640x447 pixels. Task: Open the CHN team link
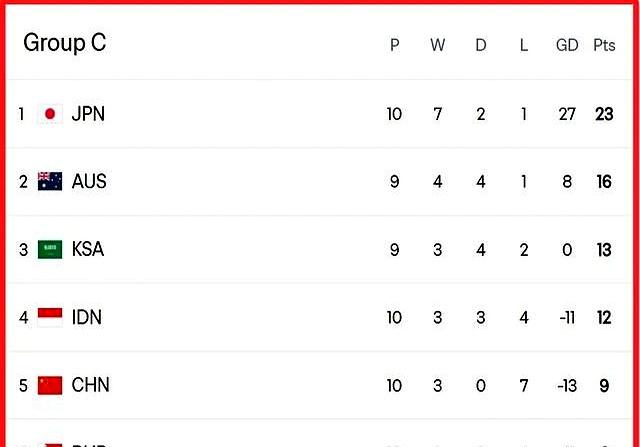(x=90, y=385)
